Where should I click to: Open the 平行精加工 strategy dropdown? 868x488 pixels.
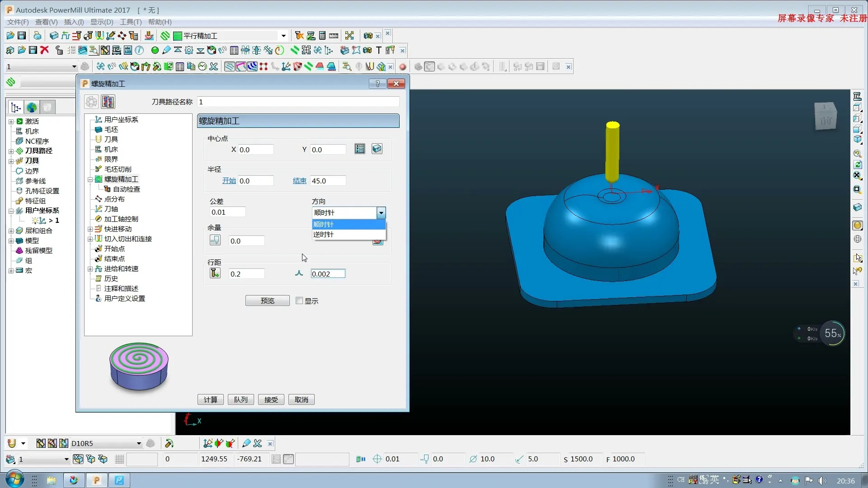tap(283, 36)
